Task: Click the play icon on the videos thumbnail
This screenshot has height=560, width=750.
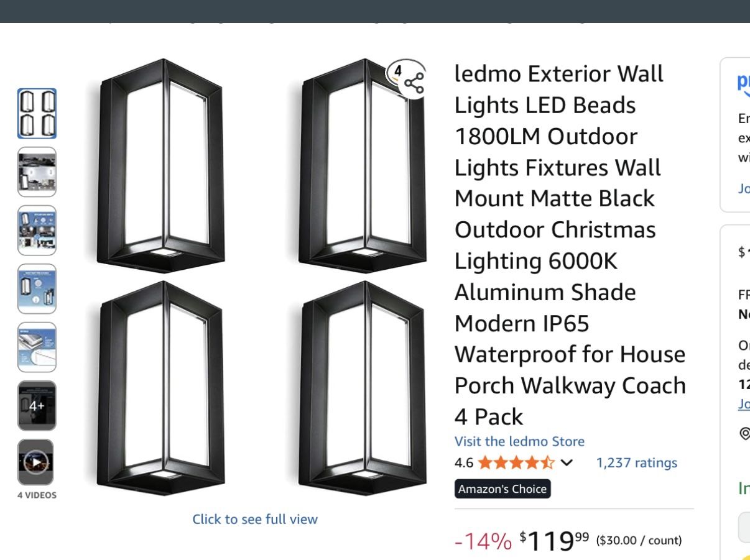Action: (x=37, y=462)
